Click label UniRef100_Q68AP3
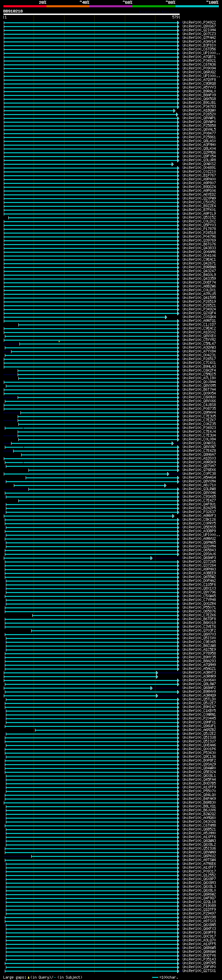The image size is (222, 980). 199,558
